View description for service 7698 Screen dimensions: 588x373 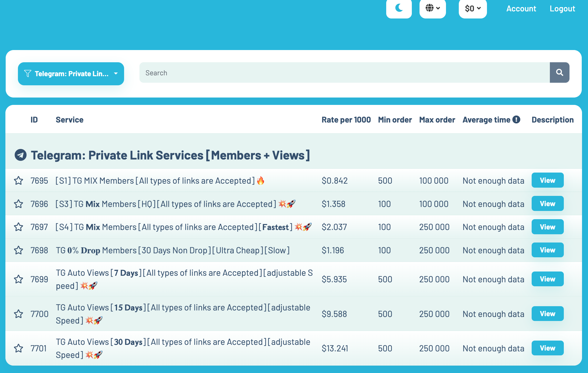tap(548, 250)
